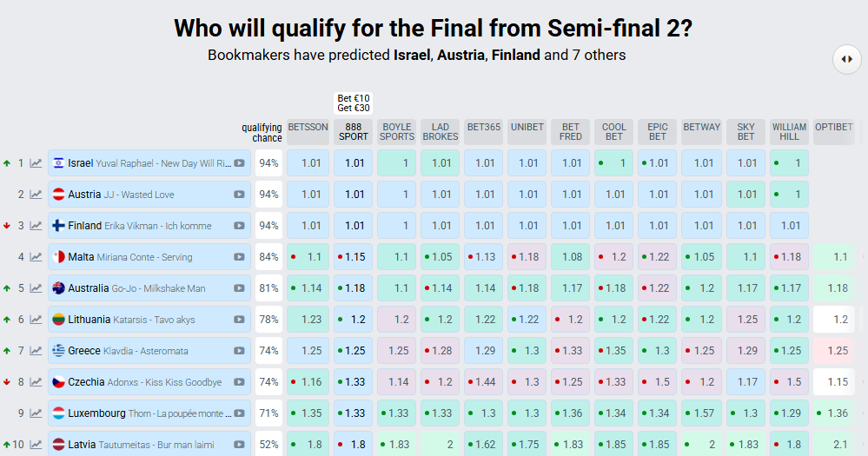868x456 pixels.
Task: Click the trend chart icon for Israel
Action: pos(36,162)
